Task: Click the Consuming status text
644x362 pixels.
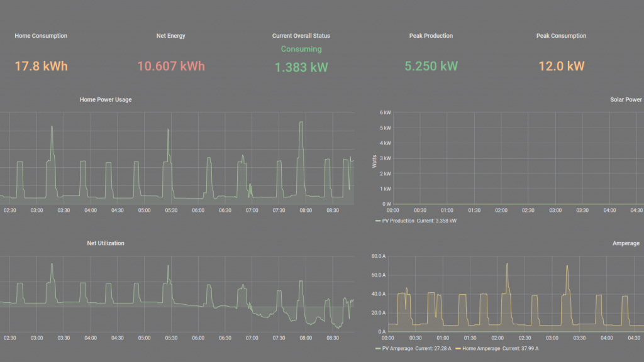Action: point(301,48)
